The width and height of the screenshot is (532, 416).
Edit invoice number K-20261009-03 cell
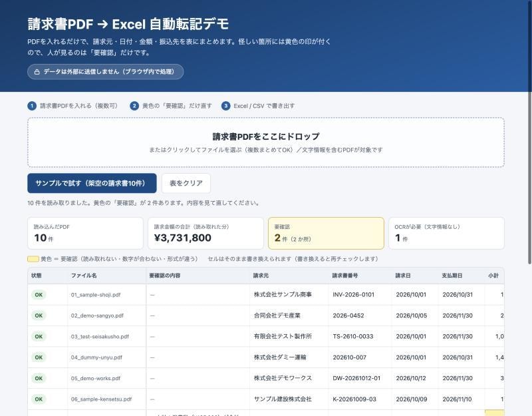tap(360, 399)
